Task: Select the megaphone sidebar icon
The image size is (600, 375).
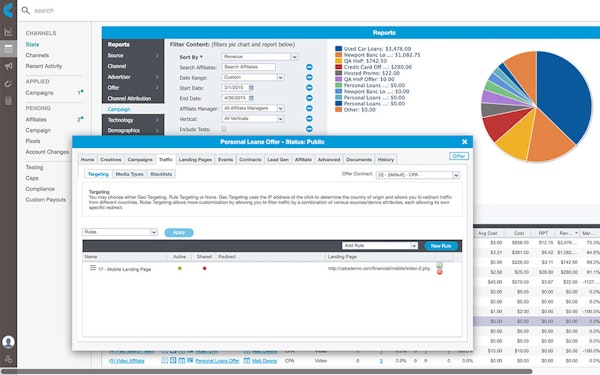Action: tap(8, 66)
